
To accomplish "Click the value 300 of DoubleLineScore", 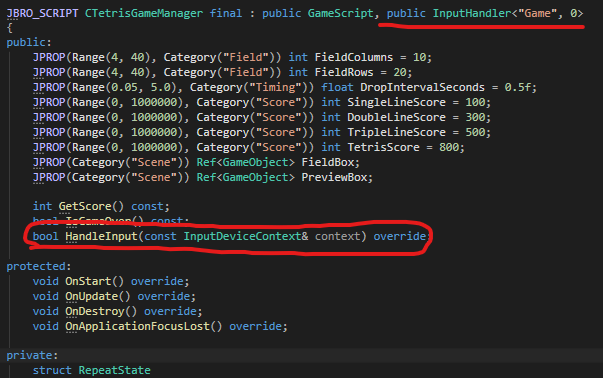I will [475, 117].
